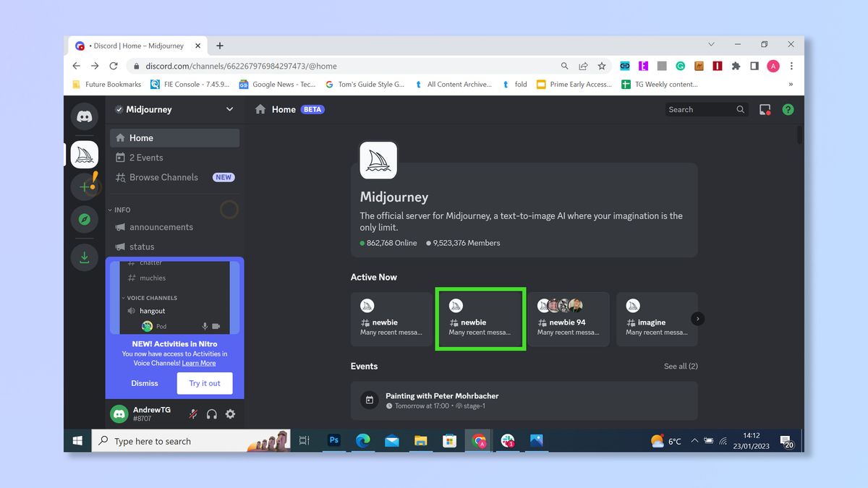Viewport: 868px width, 488px height.
Task: Deafen audio with the headphones icon
Action: click(x=213, y=414)
